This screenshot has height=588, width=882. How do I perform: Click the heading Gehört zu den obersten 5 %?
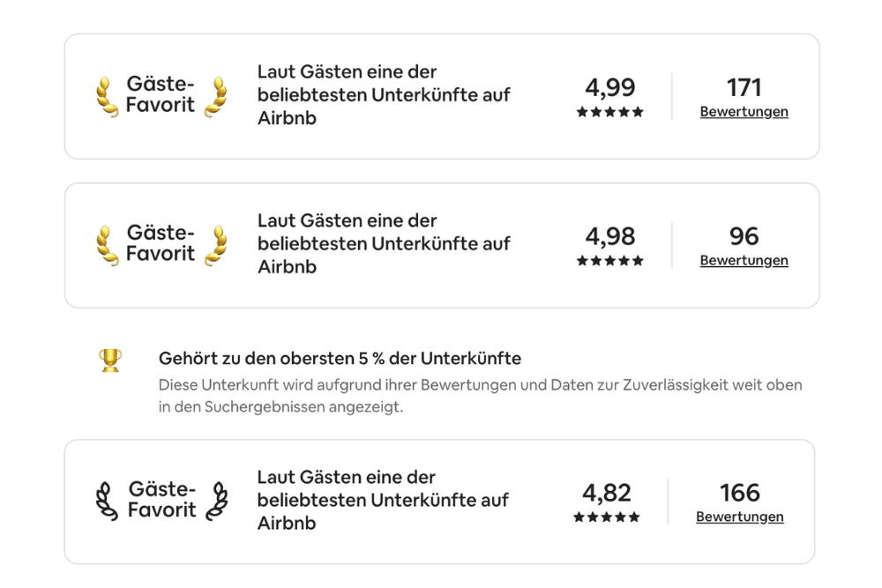340,358
